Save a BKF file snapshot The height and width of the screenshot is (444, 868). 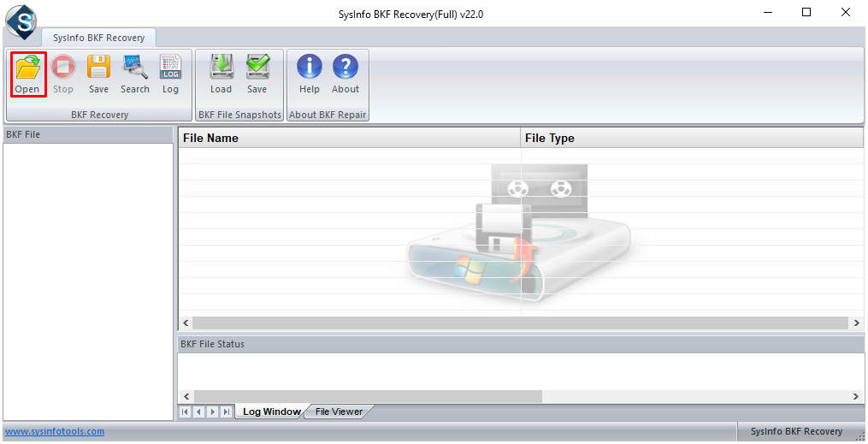tap(257, 74)
